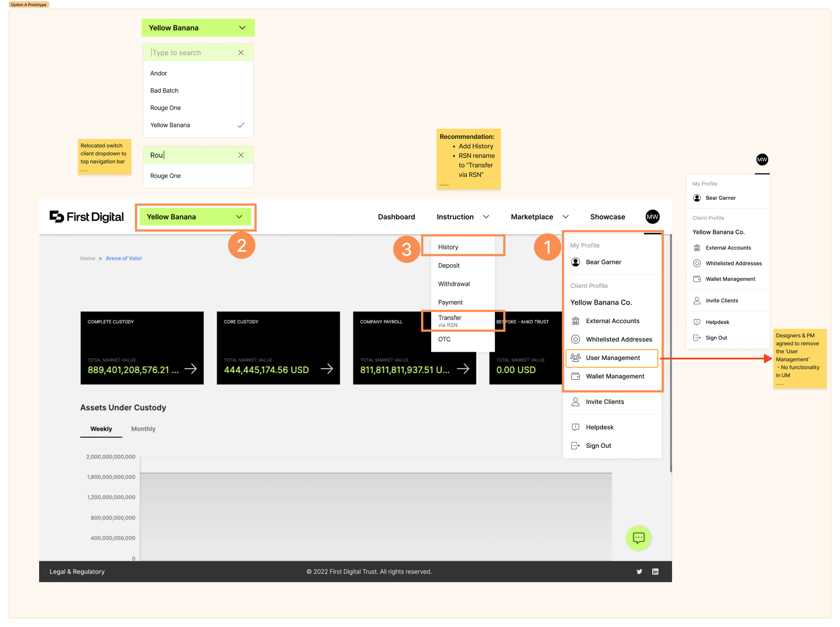Click Bear Garner profile icon in main menu

click(x=575, y=262)
